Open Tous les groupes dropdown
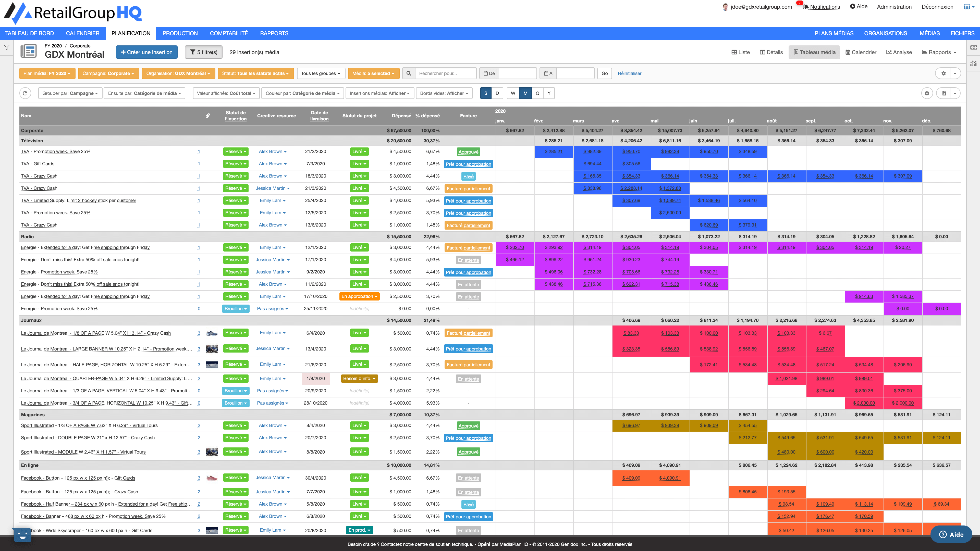The width and height of the screenshot is (980, 551). 321,73
